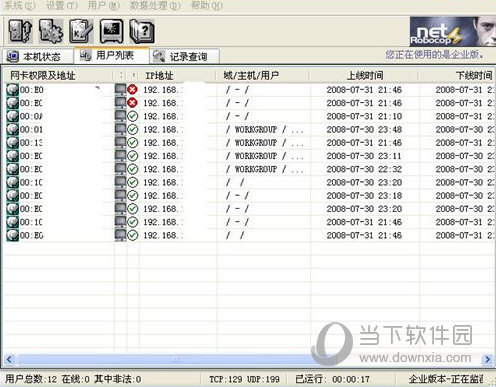The width and height of the screenshot is (496, 387).
Task: Click MAC address starting 00:13
Action: (31, 143)
